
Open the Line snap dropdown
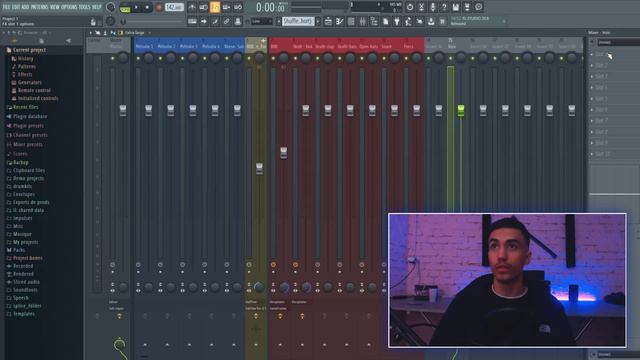point(261,21)
